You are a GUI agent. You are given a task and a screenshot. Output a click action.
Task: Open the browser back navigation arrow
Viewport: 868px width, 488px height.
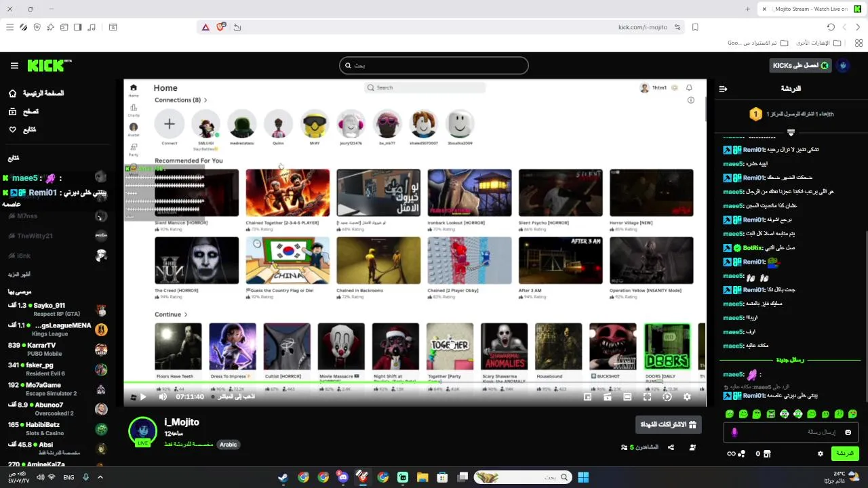pyautogui.click(x=858, y=27)
